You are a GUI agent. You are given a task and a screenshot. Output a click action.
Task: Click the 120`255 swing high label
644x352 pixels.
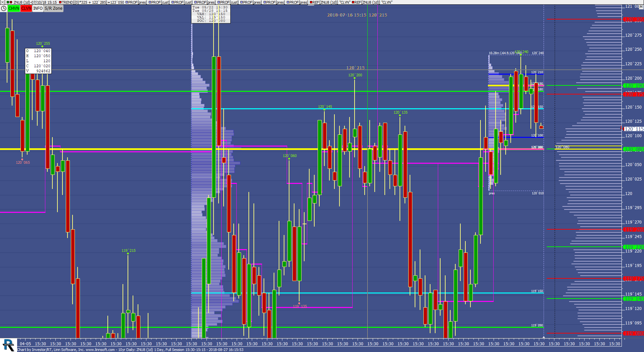[43, 43]
